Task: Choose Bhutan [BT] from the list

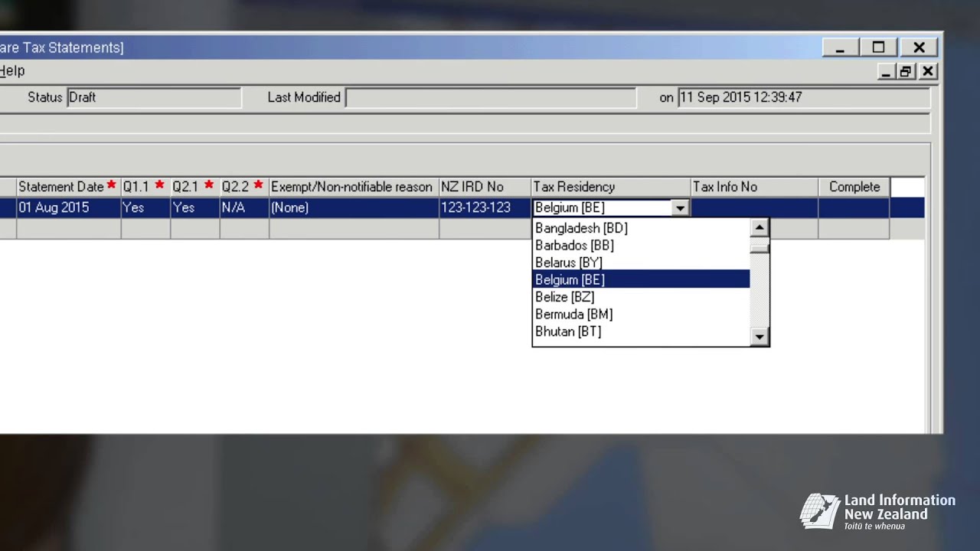Action: (x=642, y=331)
